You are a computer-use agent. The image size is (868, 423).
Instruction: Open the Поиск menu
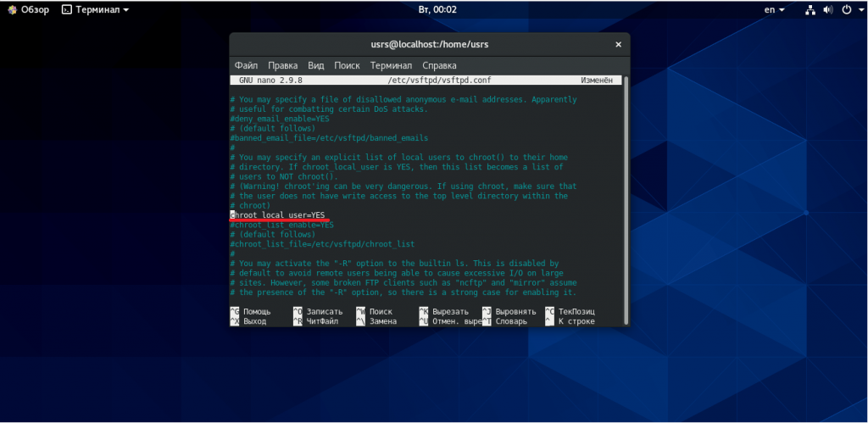[x=347, y=65]
